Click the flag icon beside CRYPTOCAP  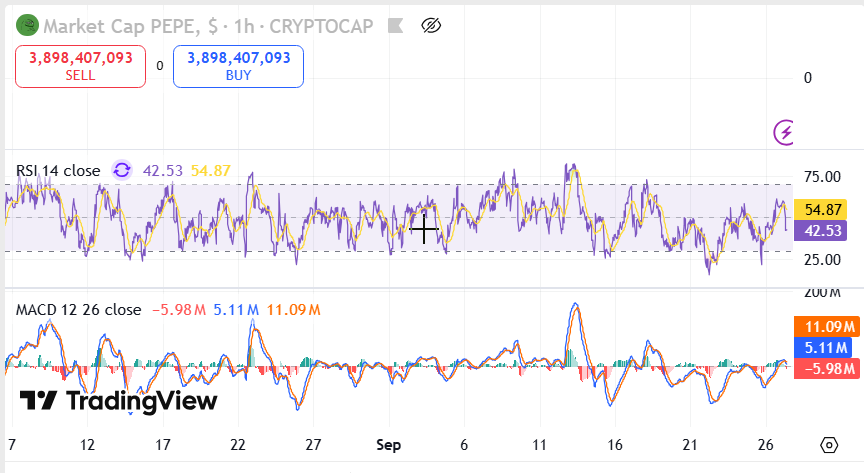click(x=394, y=25)
